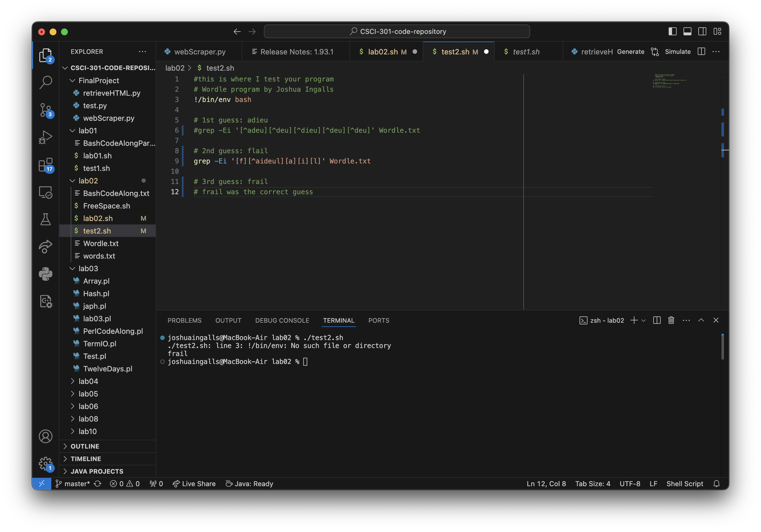Open the OUTPUT panel tab

[x=228, y=320]
